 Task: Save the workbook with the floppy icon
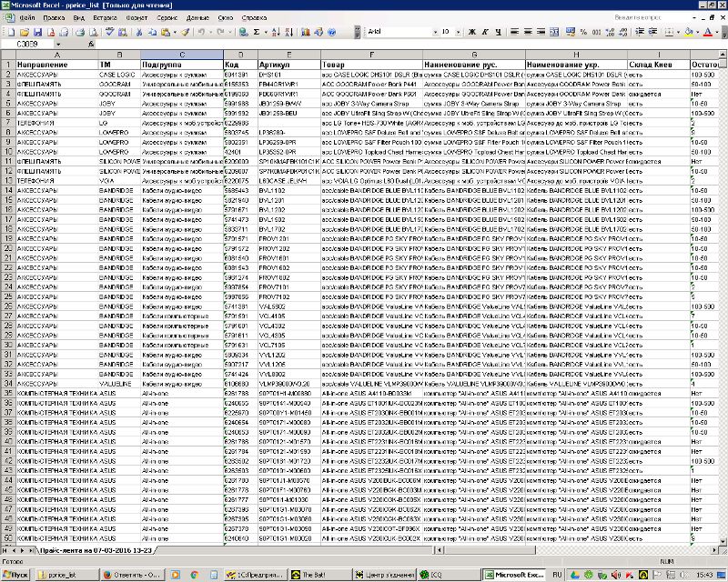37,32
